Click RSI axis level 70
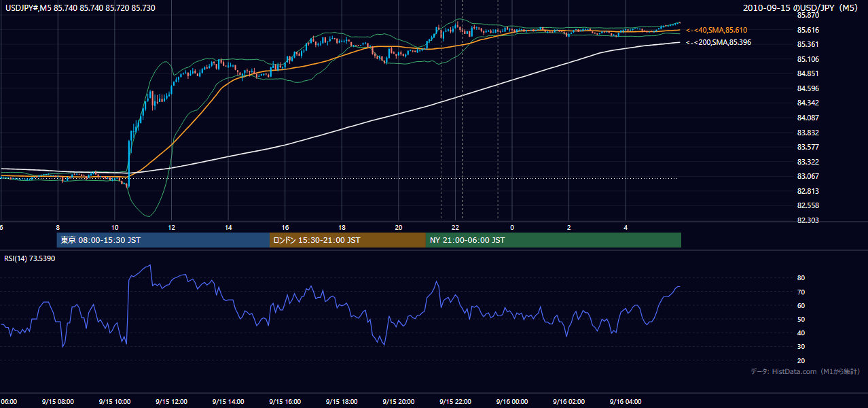This screenshot has height=408, width=868. [801, 292]
